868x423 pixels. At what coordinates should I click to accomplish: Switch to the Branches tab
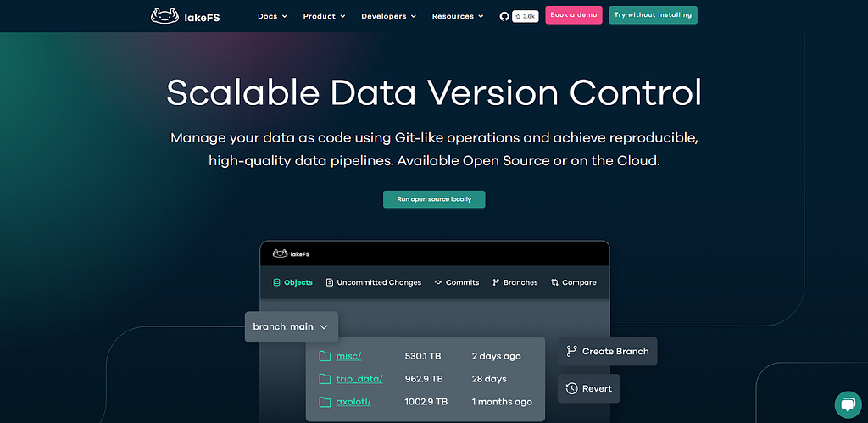click(515, 282)
